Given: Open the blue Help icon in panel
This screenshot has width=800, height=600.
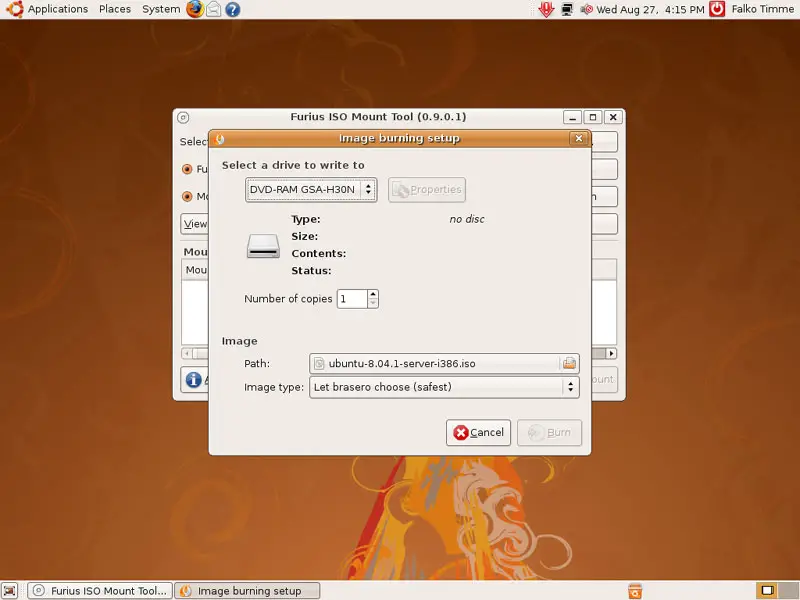Looking at the screenshot, I should (x=233, y=9).
